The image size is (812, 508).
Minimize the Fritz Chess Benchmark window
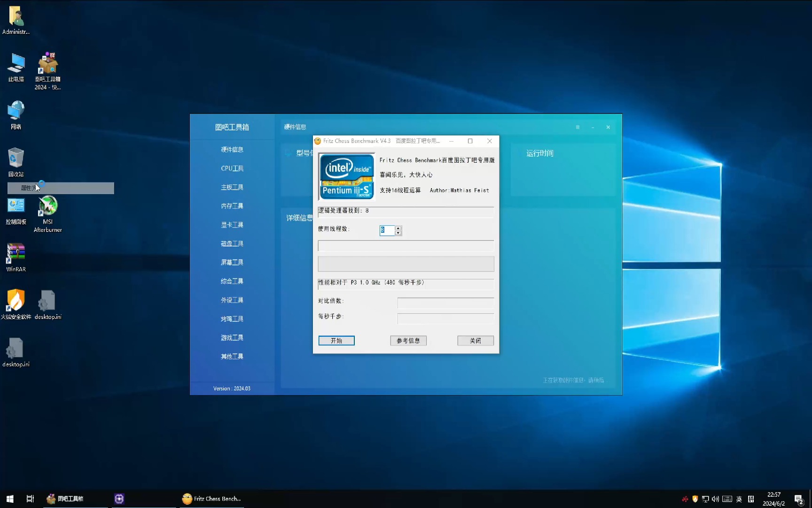pyautogui.click(x=452, y=141)
